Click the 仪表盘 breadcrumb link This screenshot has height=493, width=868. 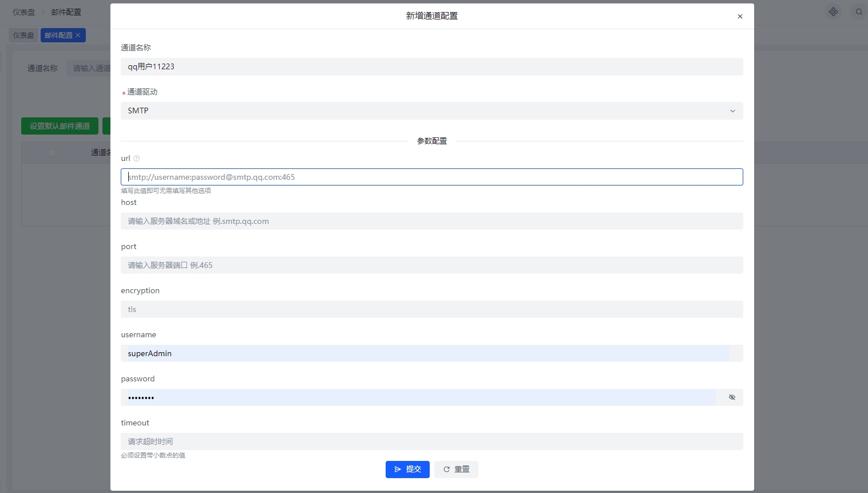[23, 11]
